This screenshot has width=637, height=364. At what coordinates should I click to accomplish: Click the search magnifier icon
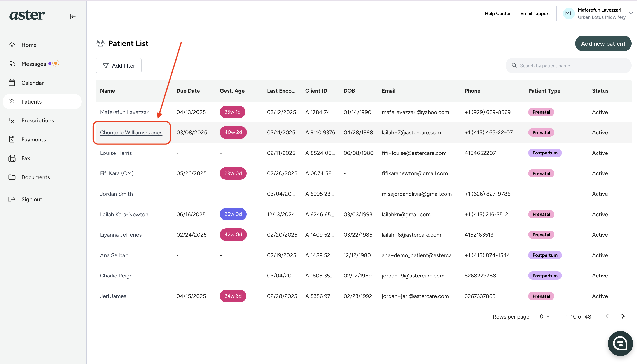point(514,65)
